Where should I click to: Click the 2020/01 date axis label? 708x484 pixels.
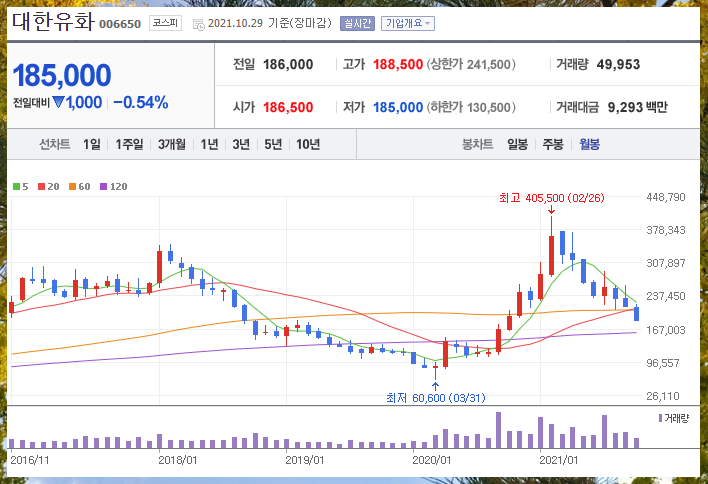pyautogui.click(x=432, y=460)
